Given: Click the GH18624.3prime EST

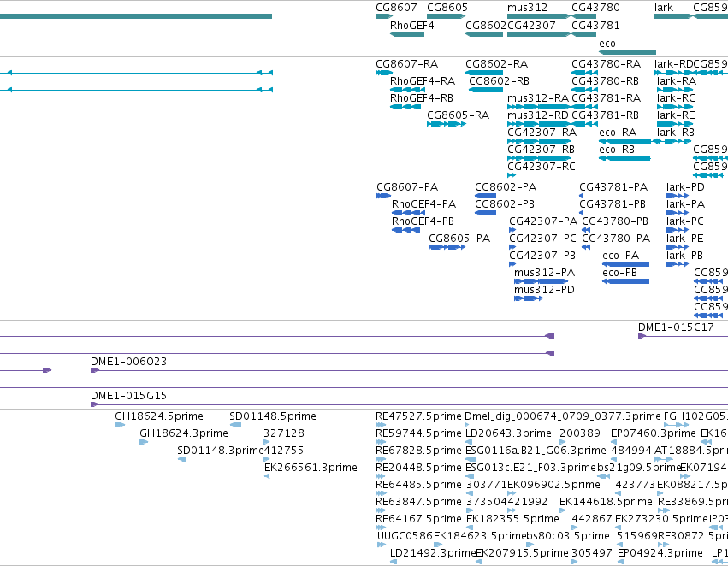Looking at the screenshot, I should (144, 442).
